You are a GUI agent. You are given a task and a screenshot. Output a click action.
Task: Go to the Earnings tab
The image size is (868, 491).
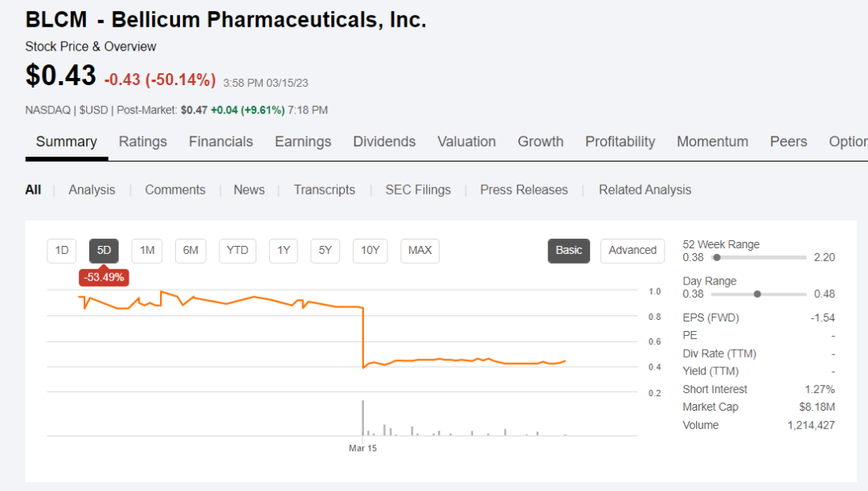tap(303, 141)
